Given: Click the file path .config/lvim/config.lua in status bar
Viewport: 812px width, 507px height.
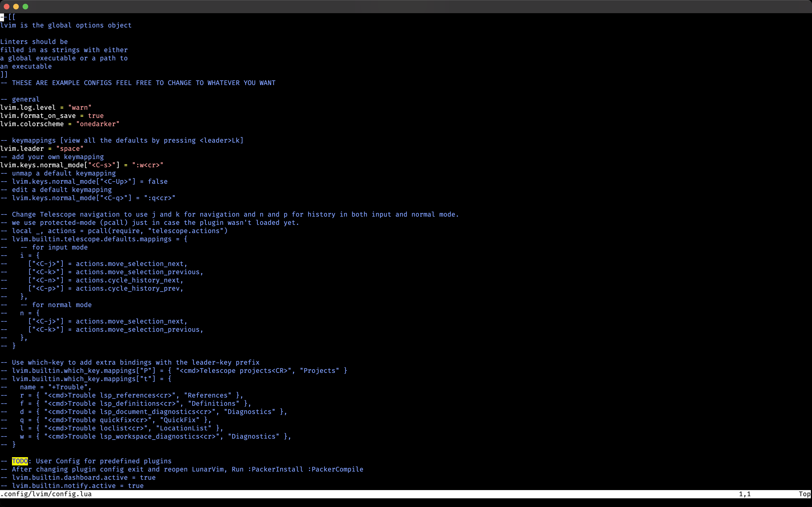Looking at the screenshot, I should click(x=46, y=494).
